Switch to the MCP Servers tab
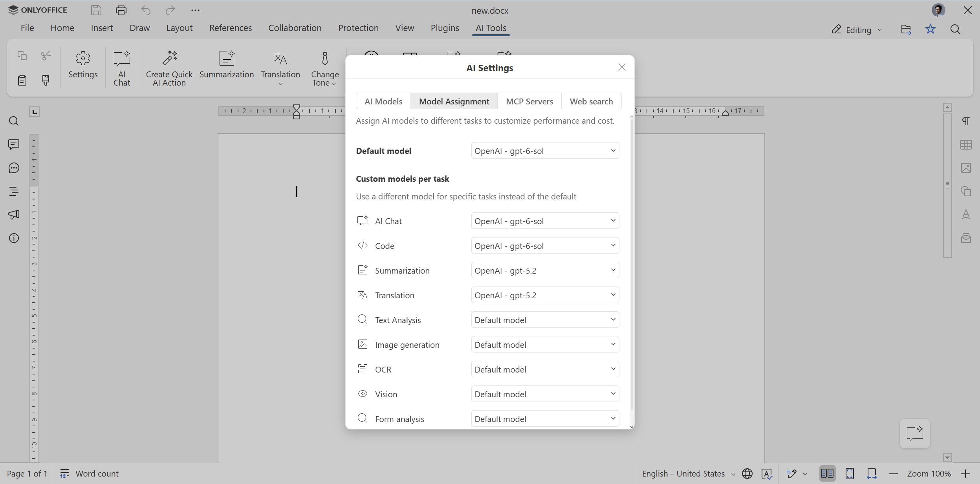The image size is (980, 484). (529, 101)
